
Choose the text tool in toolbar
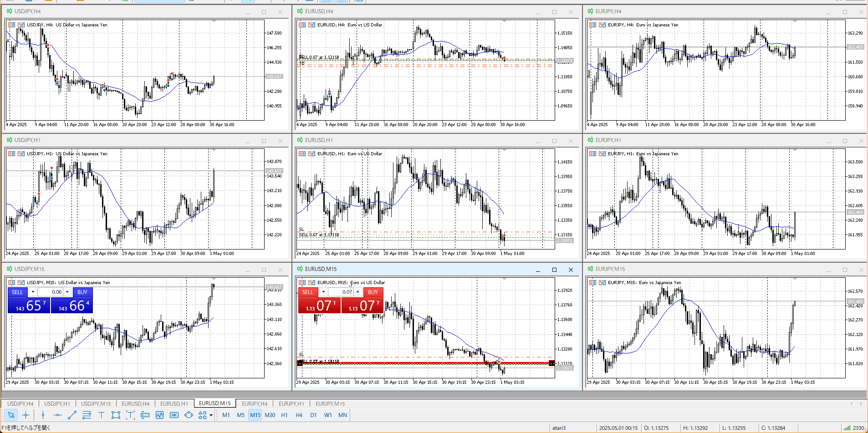tap(101, 415)
